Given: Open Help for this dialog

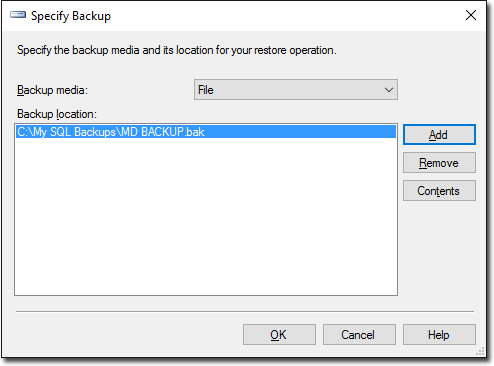Looking at the screenshot, I should pyautogui.click(x=439, y=334).
